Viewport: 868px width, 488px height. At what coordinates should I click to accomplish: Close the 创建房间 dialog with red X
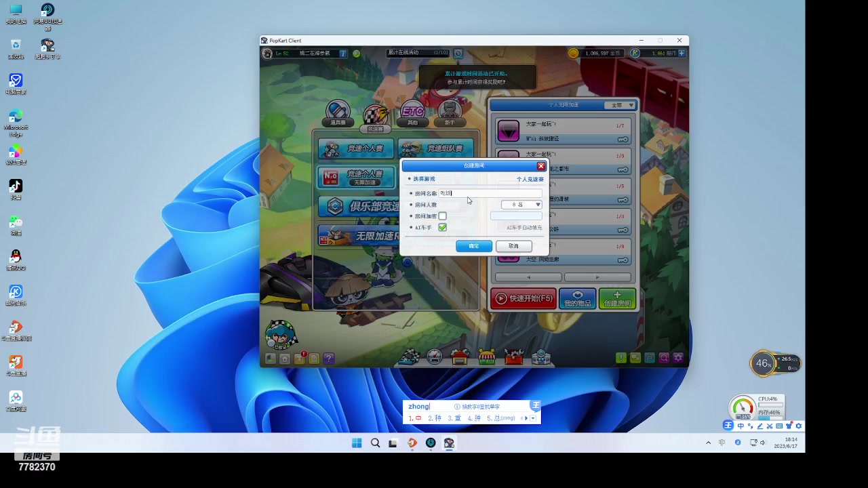click(540, 166)
